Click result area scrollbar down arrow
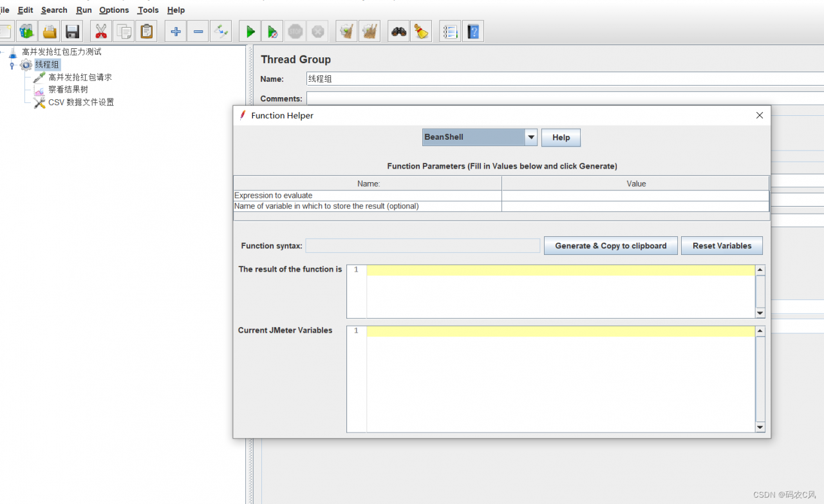 (760, 313)
